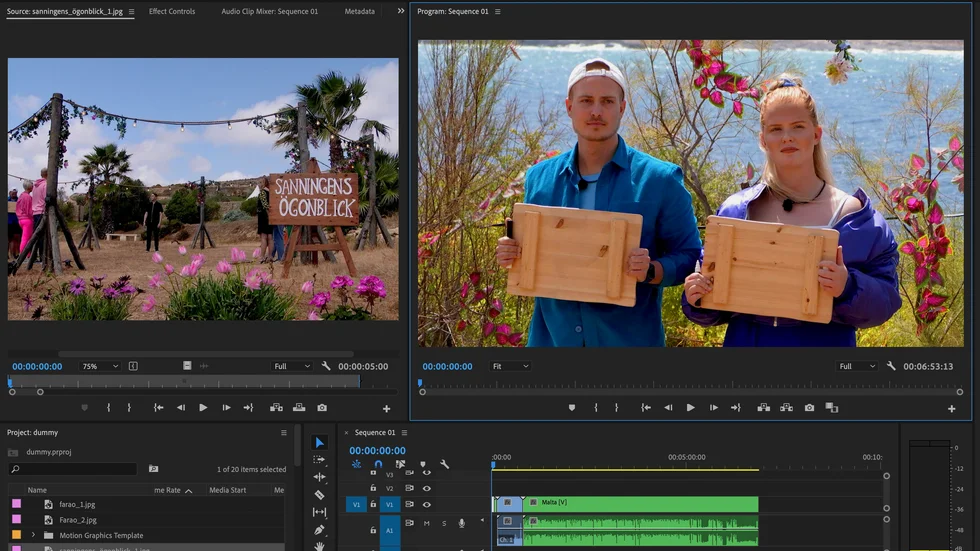Select the Razor tool
The image size is (980, 551).
[319, 495]
